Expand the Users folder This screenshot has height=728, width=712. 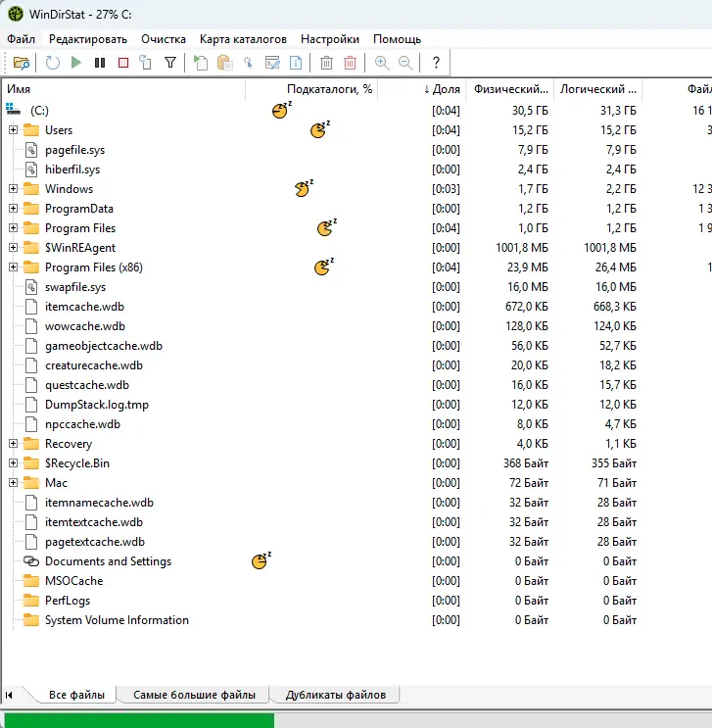pos(13,129)
